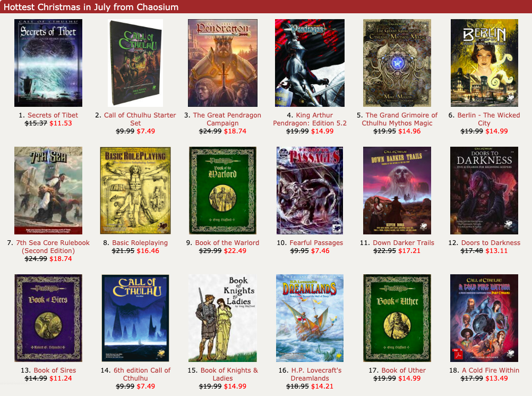Select the Dreamlands cover with sailing ship

click(310, 318)
